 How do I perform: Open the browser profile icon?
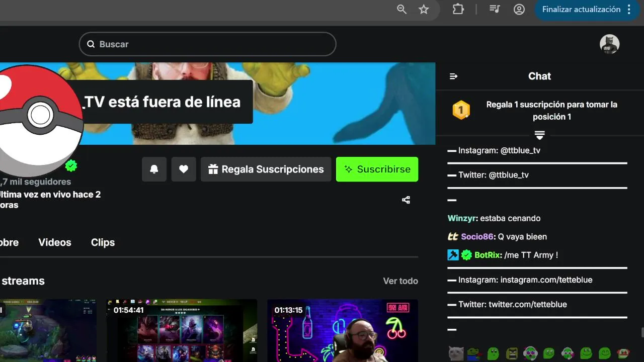click(519, 9)
